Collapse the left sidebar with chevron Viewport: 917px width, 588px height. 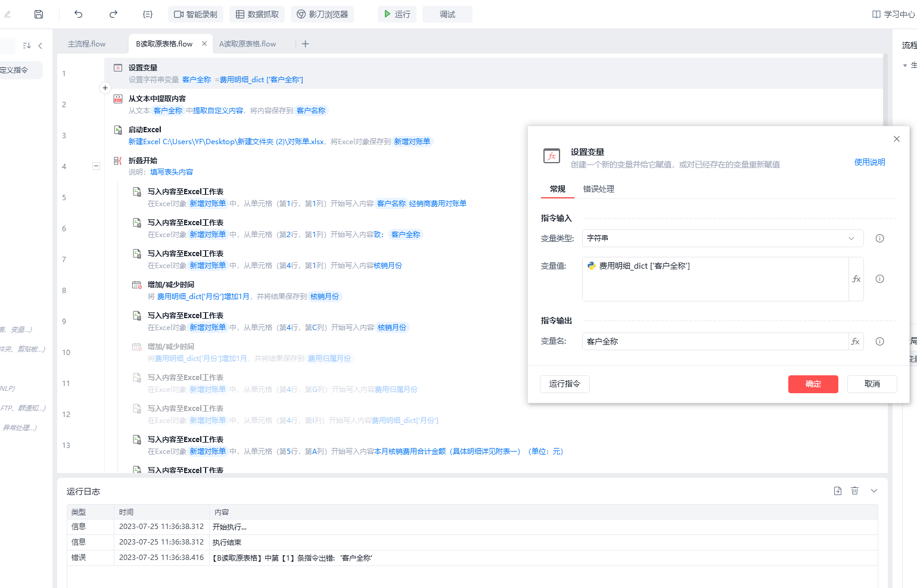point(41,45)
